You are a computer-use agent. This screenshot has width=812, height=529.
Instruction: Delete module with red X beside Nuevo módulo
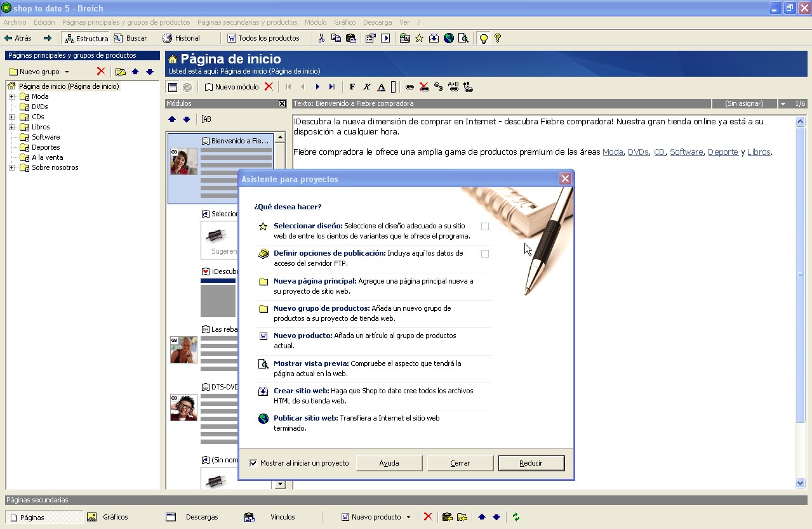269,87
